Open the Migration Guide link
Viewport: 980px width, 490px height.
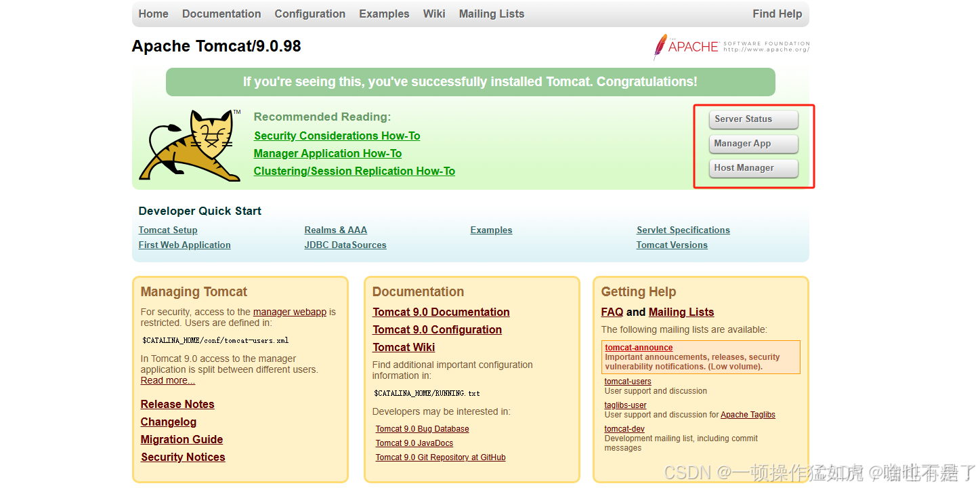(182, 439)
